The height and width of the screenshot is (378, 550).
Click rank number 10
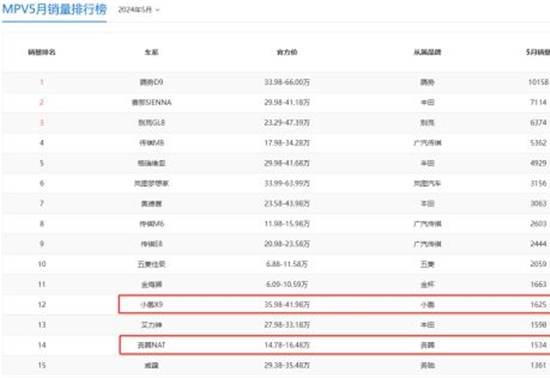(x=42, y=264)
